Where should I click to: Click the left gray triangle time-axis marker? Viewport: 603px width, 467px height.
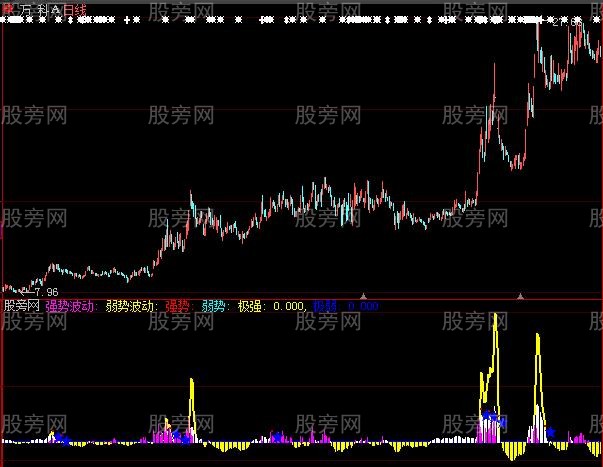point(364,296)
